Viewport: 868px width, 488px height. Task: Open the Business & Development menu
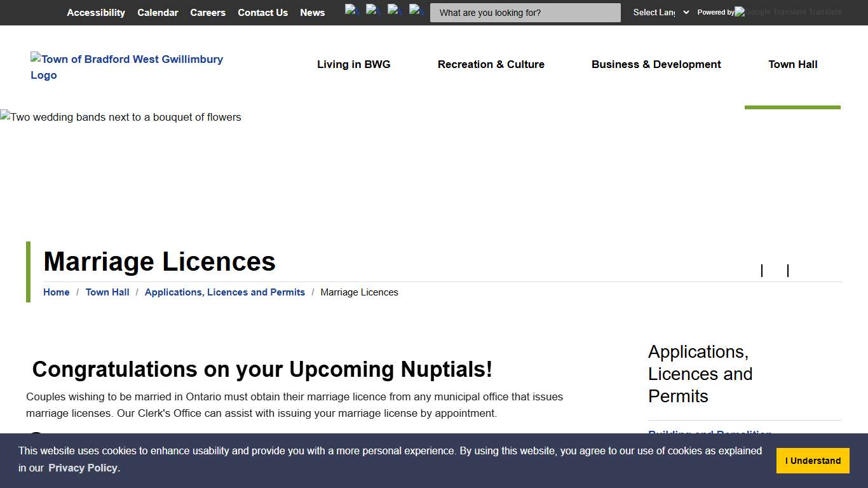click(656, 64)
